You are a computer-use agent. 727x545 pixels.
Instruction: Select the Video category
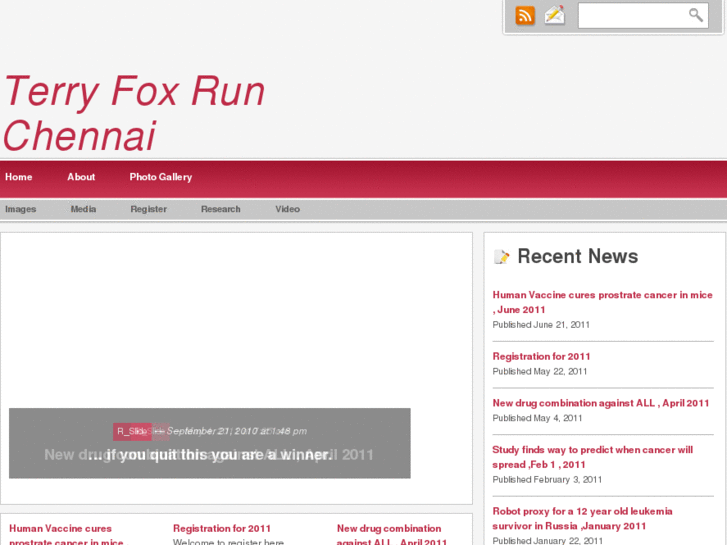287,209
